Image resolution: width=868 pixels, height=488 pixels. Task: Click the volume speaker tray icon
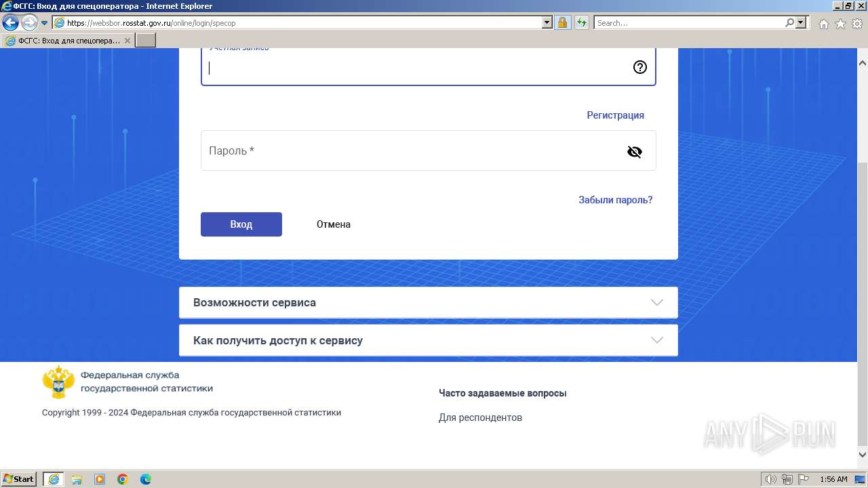tap(771, 479)
